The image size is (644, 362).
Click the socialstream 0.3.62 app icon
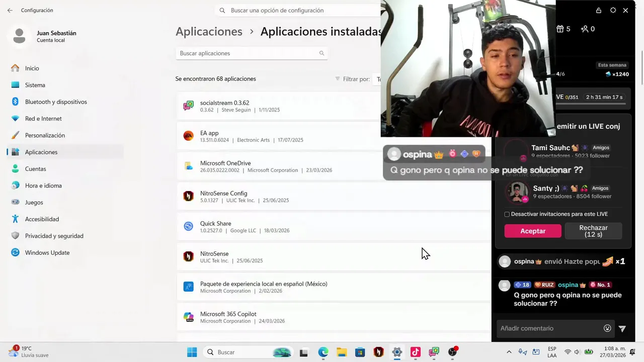coord(189,106)
